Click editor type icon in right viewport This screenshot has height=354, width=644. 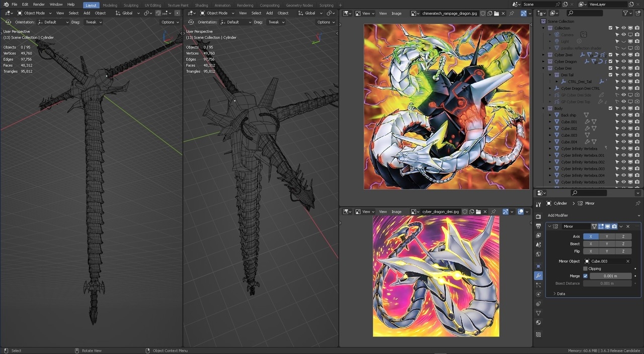191,13
